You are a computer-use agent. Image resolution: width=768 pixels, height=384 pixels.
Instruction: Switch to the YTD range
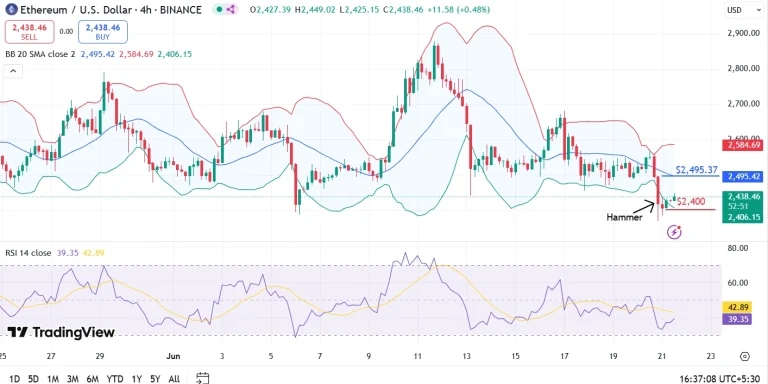click(x=115, y=379)
